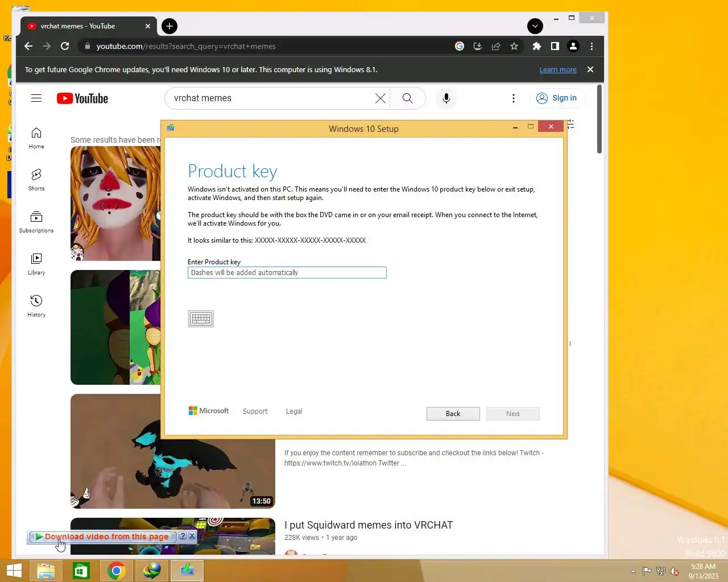
Task: Click the install/download icon in address bar
Action: [478, 46]
